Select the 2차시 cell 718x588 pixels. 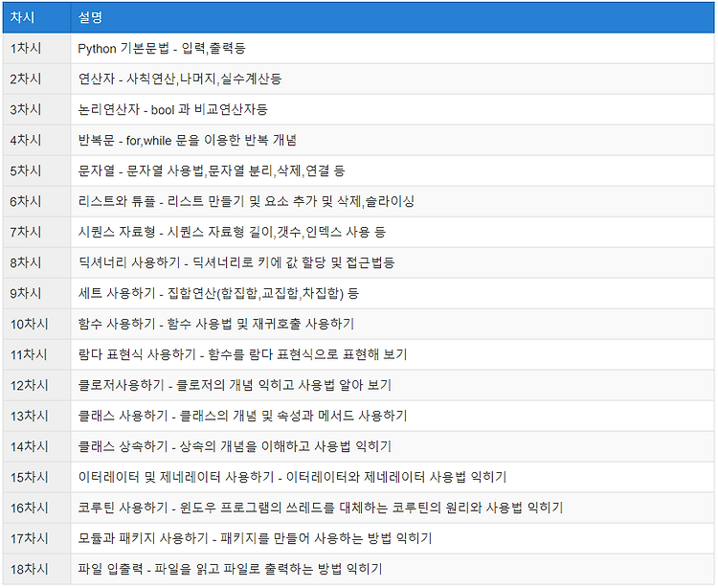pyautogui.click(x=36, y=79)
